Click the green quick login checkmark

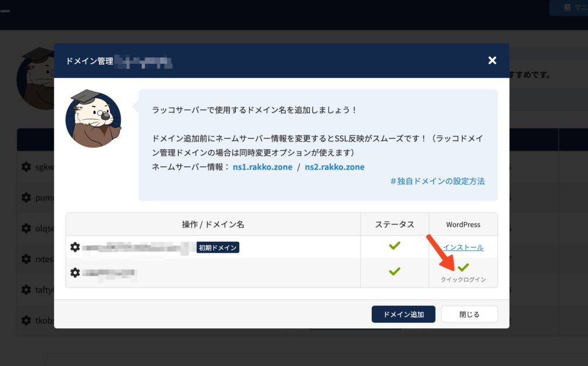tap(463, 268)
